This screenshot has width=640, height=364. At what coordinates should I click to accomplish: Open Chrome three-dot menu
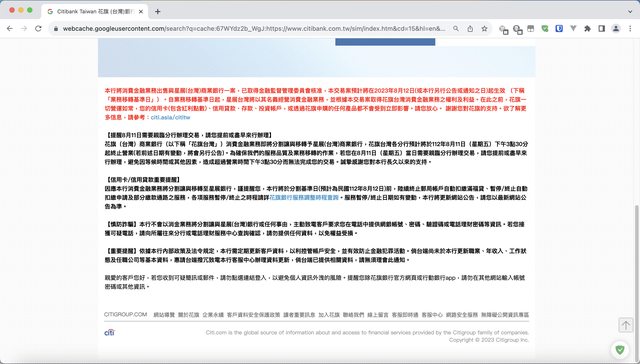[630, 29]
